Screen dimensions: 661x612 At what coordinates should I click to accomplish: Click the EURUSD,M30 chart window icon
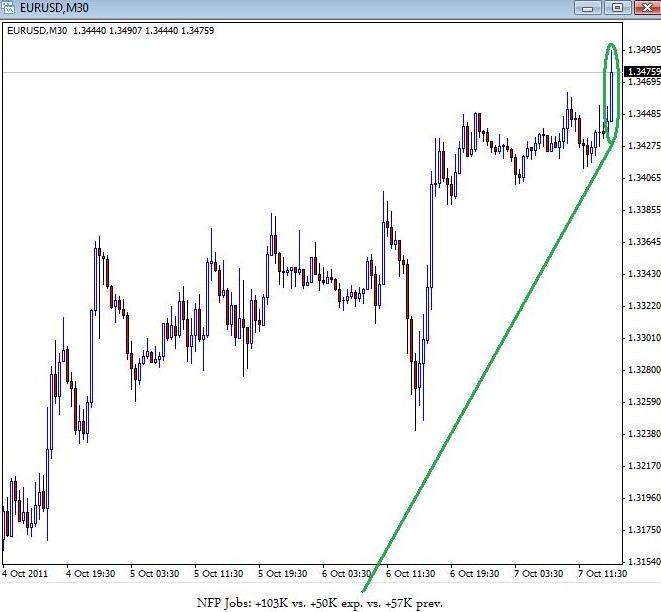point(8,8)
